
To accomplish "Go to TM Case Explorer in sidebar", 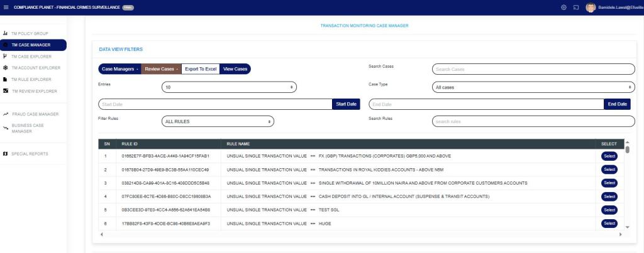I will tap(35, 57).
